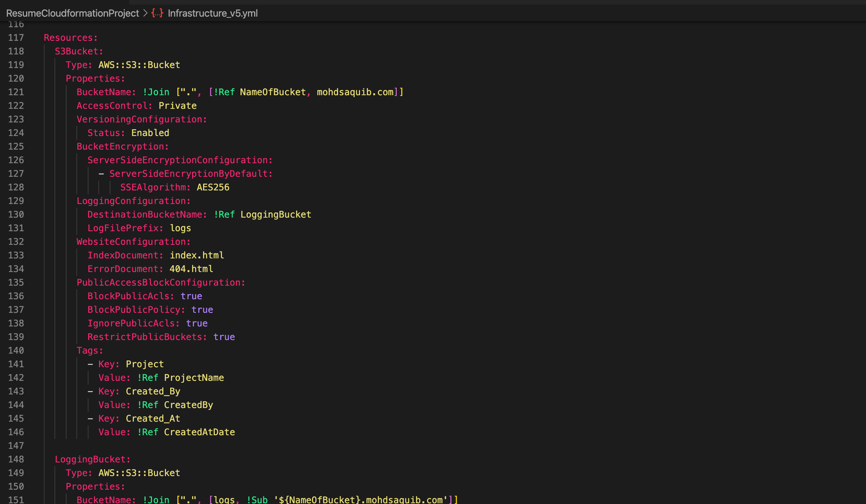Viewport: 866px width, 504px height.
Task: Click Created_By tag key value
Action: click(153, 391)
